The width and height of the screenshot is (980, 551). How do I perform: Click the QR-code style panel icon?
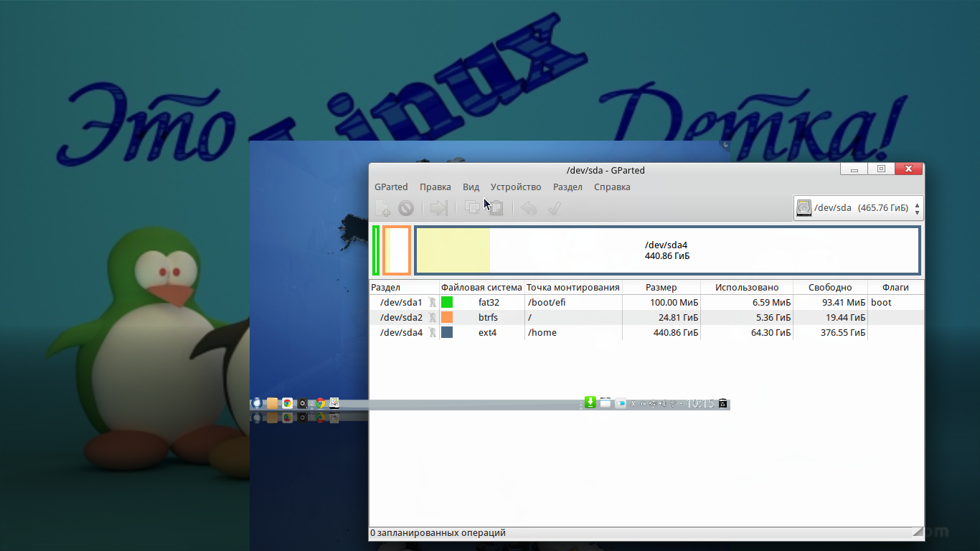[x=334, y=403]
